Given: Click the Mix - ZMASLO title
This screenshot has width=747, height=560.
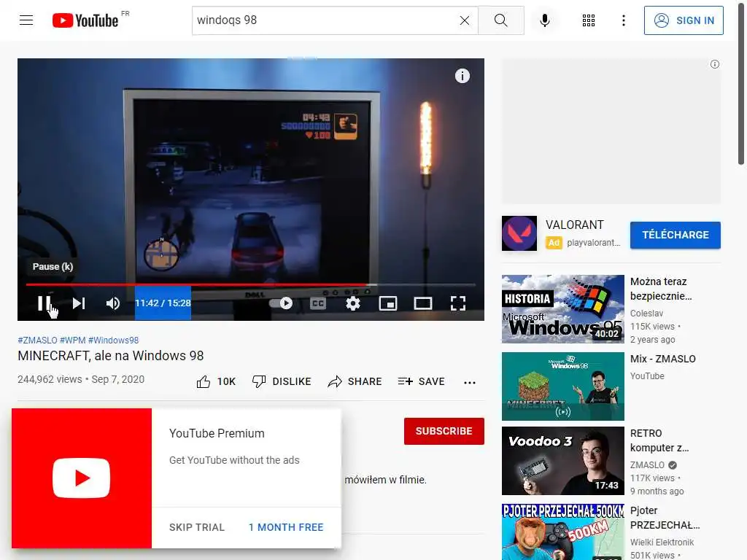Looking at the screenshot, I should click(x=662, y=359).
